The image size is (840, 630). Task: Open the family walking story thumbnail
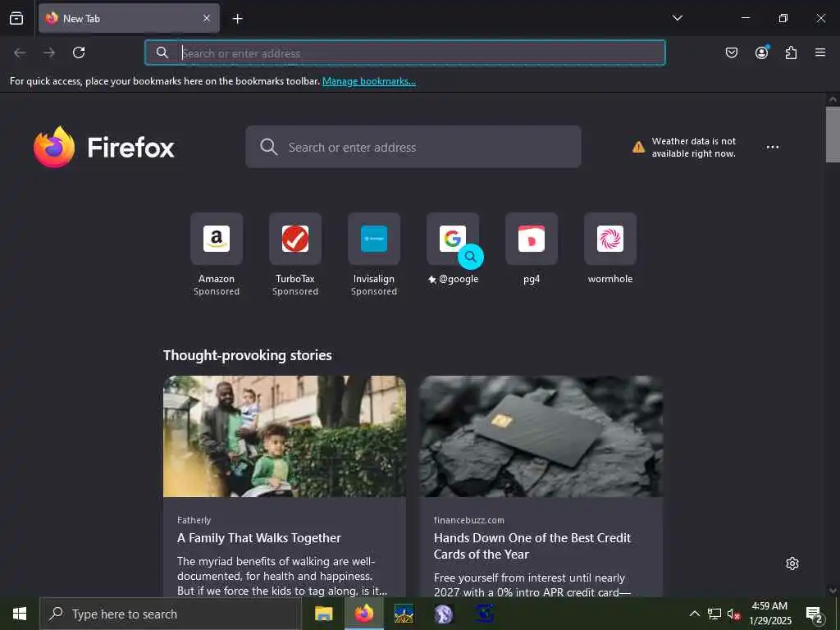point(285,436)
